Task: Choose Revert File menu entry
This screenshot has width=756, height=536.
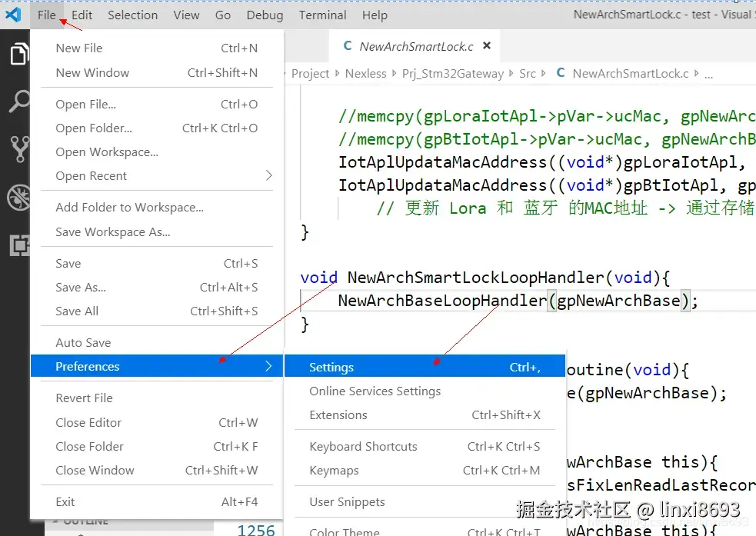Action: pos(157,398)
